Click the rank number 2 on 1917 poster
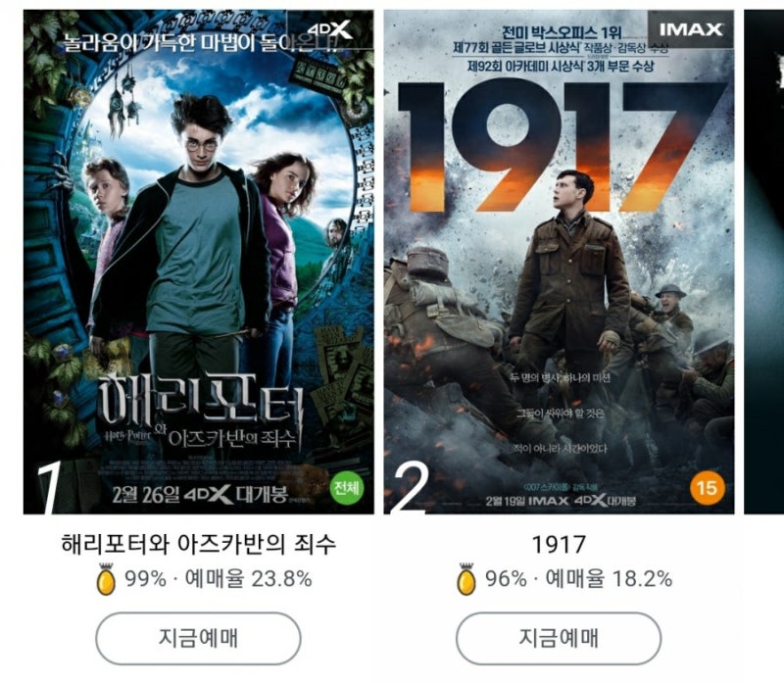The image size is (784, 683). [x=411, y=487]
